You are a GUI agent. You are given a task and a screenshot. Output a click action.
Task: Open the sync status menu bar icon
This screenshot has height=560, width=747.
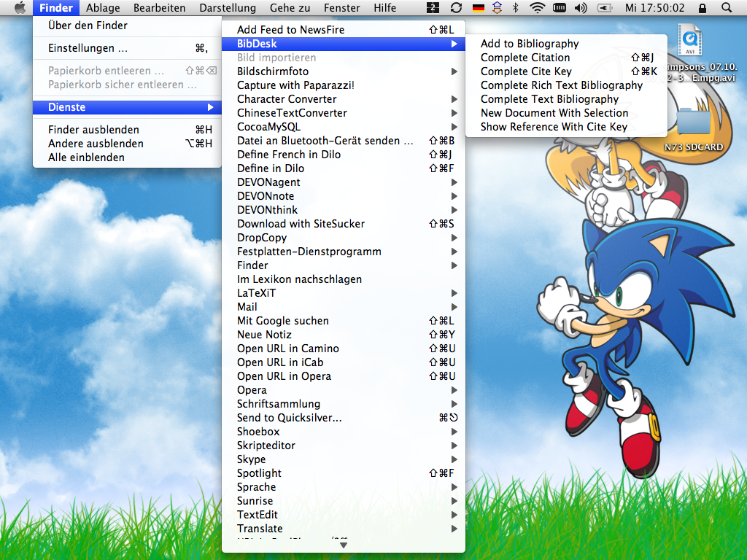tap(456, 7)
